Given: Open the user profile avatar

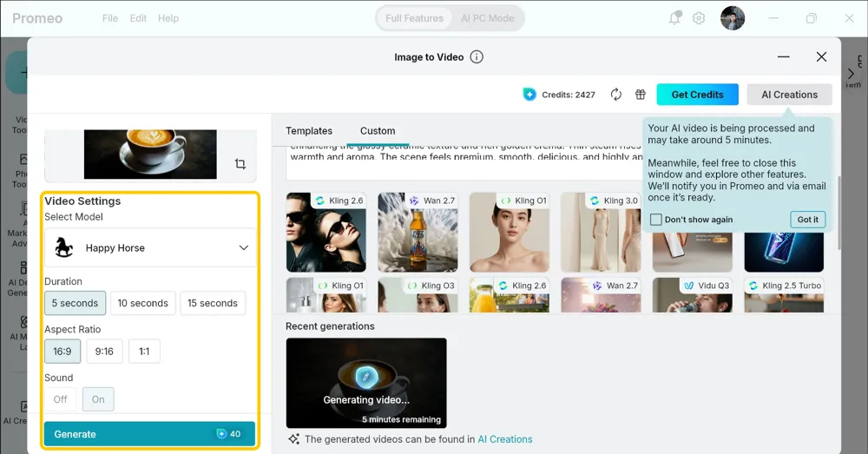Looking at the screenshot, I should click(733, 18).
